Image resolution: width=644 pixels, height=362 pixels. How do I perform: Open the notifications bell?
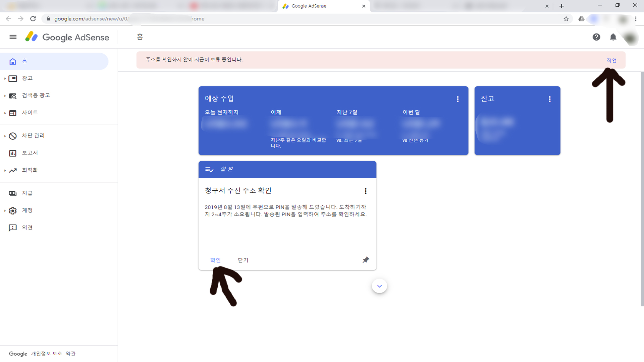tap(613, 37)
